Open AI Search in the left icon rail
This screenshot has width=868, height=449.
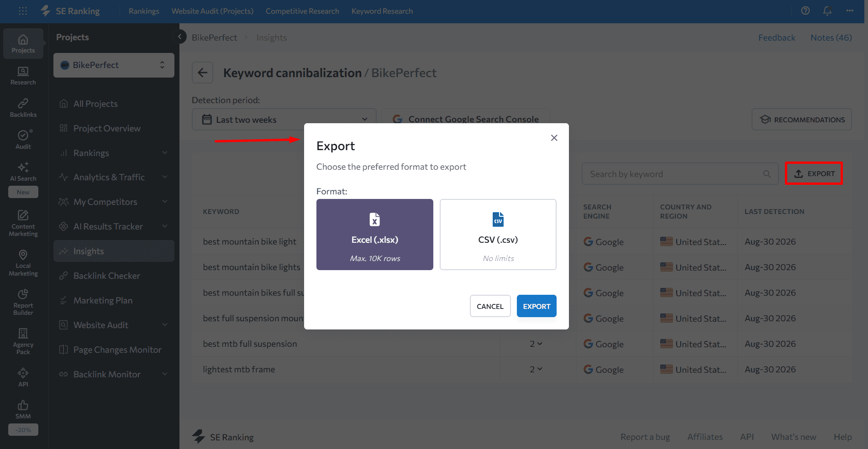pyautogui.click(x=23, y=172)
